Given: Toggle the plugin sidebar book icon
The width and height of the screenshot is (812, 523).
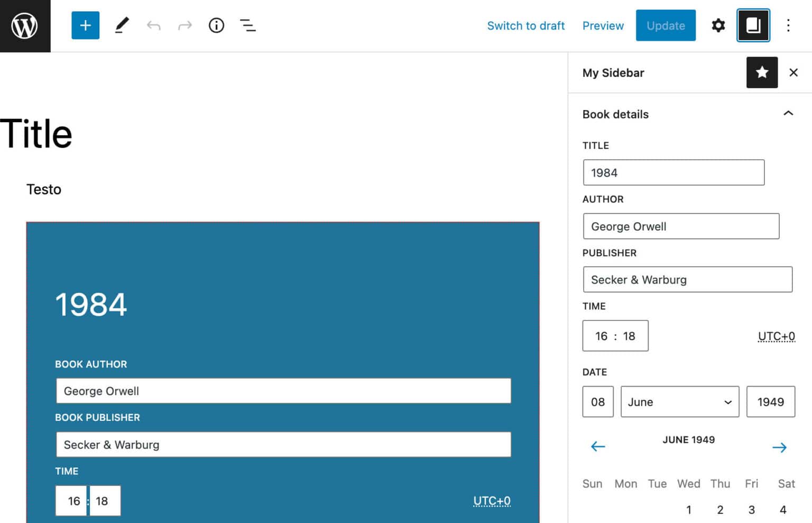Looking at the screenshot, I should point(753,25).
